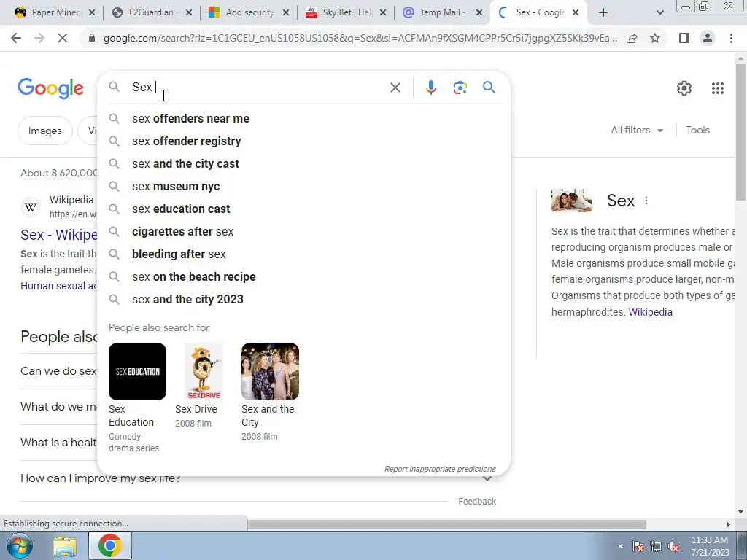This screenshot has width=747, height=560.
Task: Select the Sex Drive film thumbnail
Action: [x=204, y=371]
